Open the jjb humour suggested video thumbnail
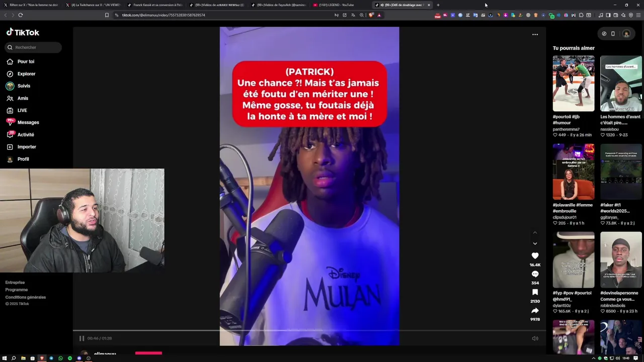The height and width of the screenshot is (362, 644). click(x=574, y=83)
